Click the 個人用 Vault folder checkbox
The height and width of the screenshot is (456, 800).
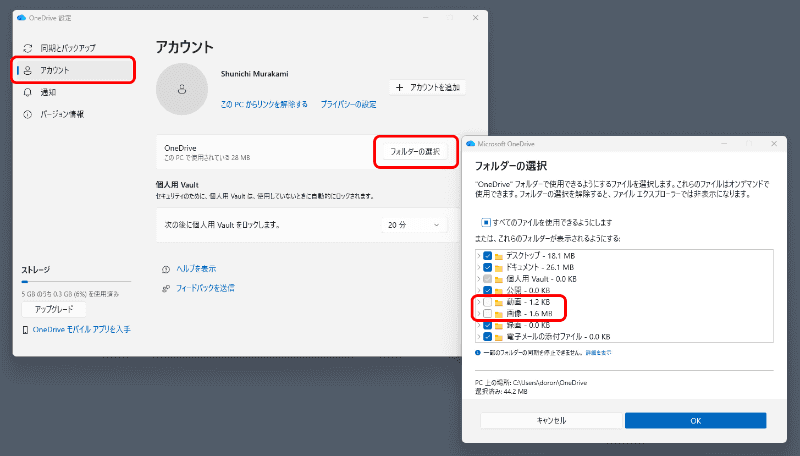pos(487,279)
